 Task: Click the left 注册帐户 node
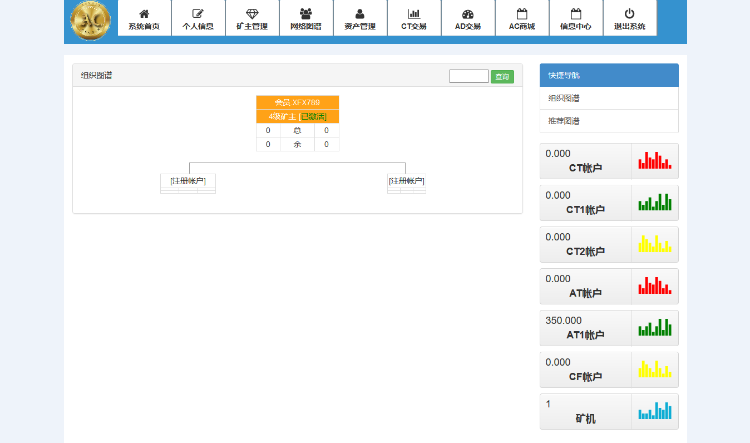coord(188,183)
